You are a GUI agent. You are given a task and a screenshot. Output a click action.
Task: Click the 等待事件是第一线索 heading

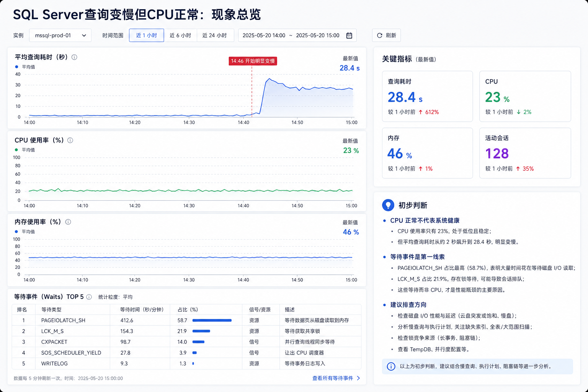pos(417,257)
